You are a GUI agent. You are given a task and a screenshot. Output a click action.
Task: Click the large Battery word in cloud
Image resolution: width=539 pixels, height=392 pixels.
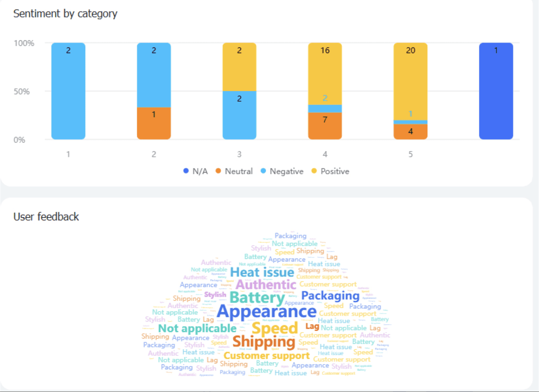257,298
